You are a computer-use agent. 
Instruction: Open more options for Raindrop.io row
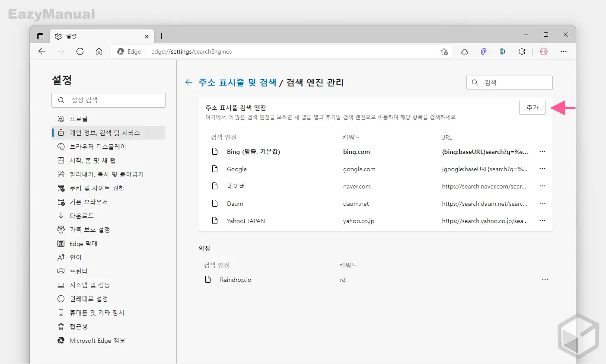pyautogui.click(x=545, y=279)
